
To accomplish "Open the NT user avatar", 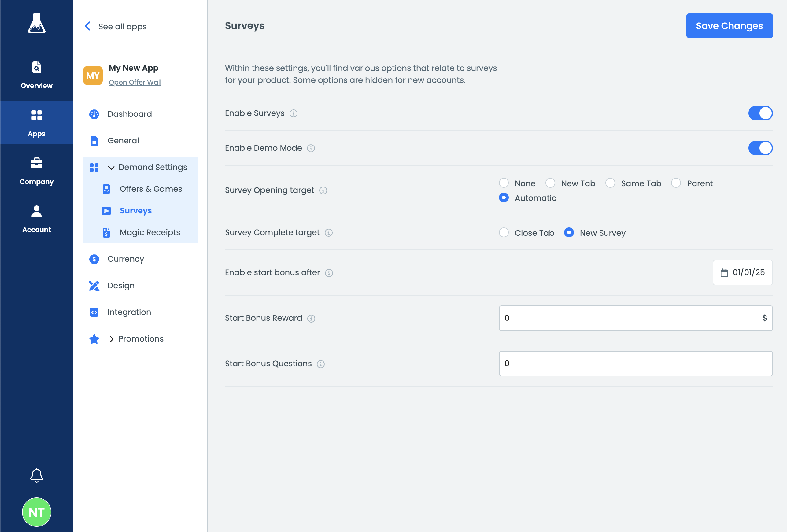I will 37,512.
